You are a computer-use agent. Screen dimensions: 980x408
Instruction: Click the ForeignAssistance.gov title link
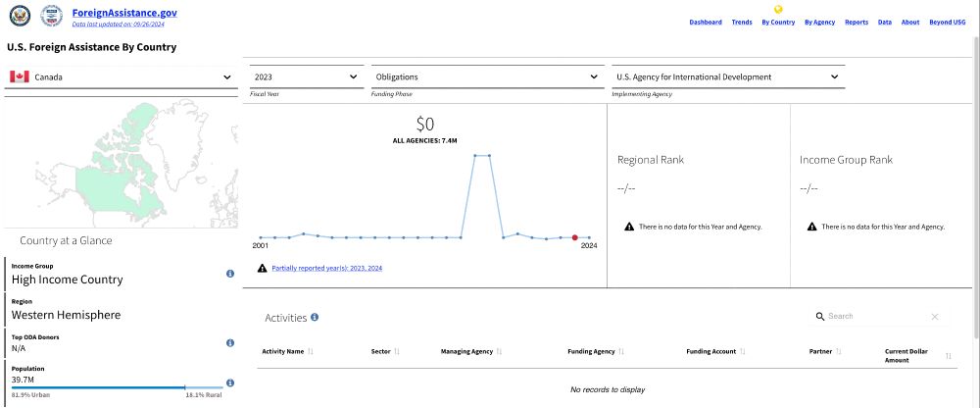click(124, 12)
